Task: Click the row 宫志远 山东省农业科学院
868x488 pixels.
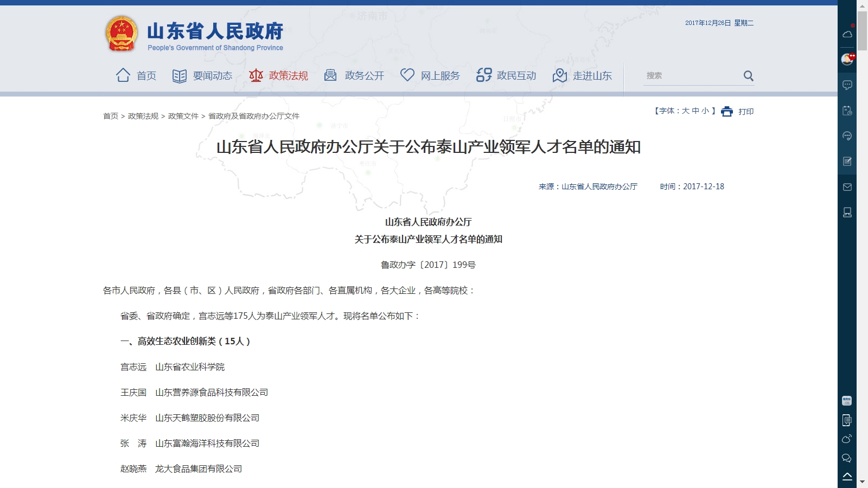Action: (173, 367)
